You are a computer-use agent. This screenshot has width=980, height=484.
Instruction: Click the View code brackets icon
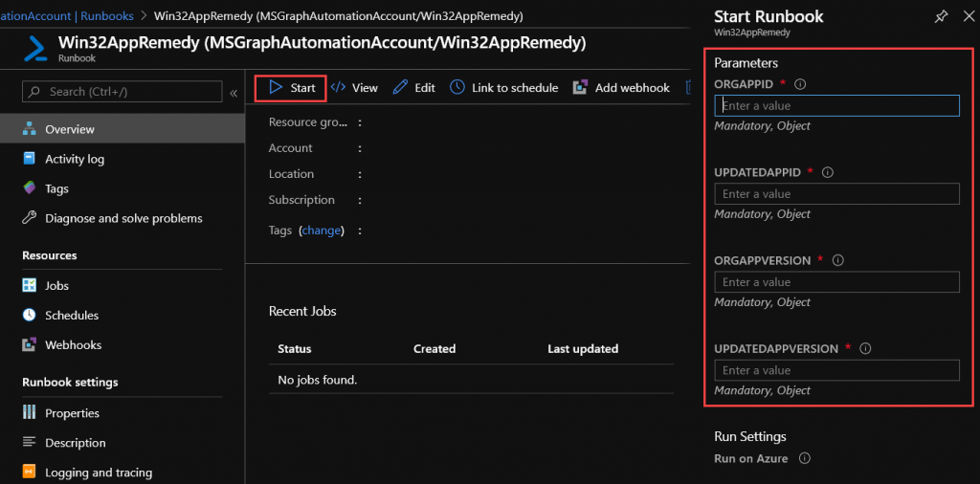(338, 87)
